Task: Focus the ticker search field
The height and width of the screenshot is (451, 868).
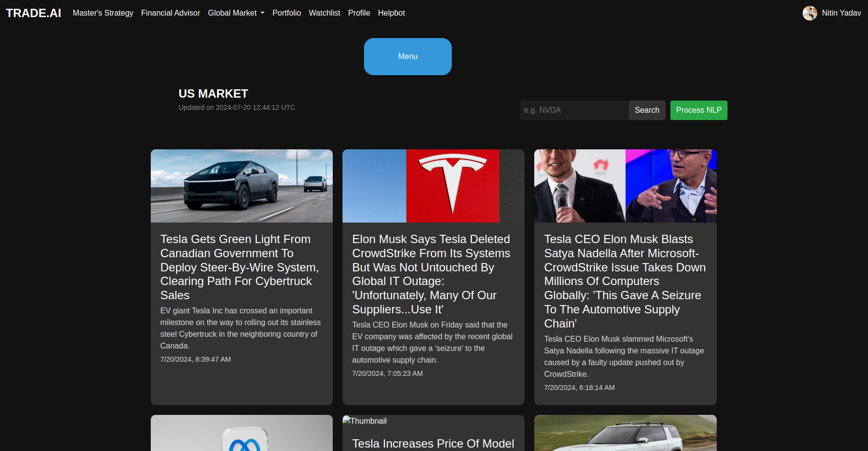Action: click(x=574, y=110)
